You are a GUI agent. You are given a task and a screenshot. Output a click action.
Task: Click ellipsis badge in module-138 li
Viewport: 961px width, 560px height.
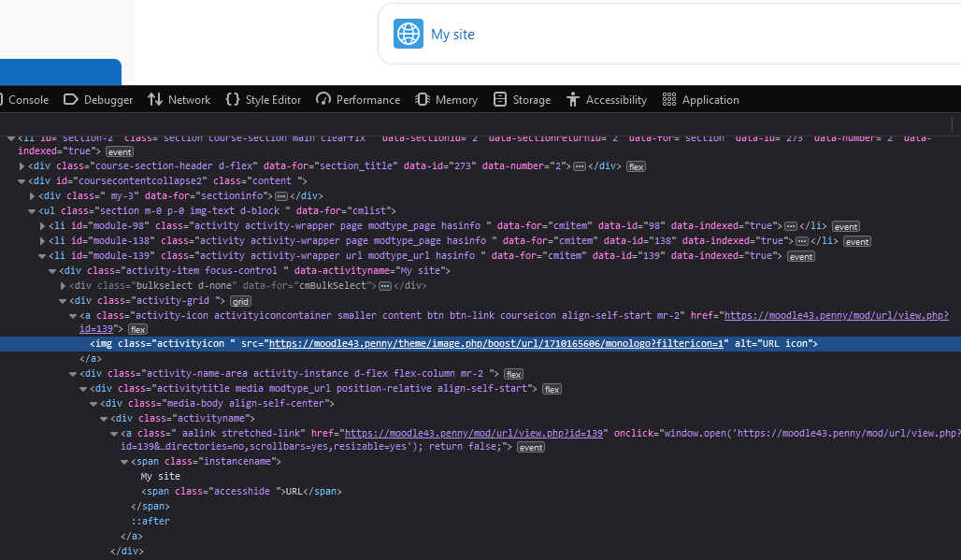coord(802,242)
